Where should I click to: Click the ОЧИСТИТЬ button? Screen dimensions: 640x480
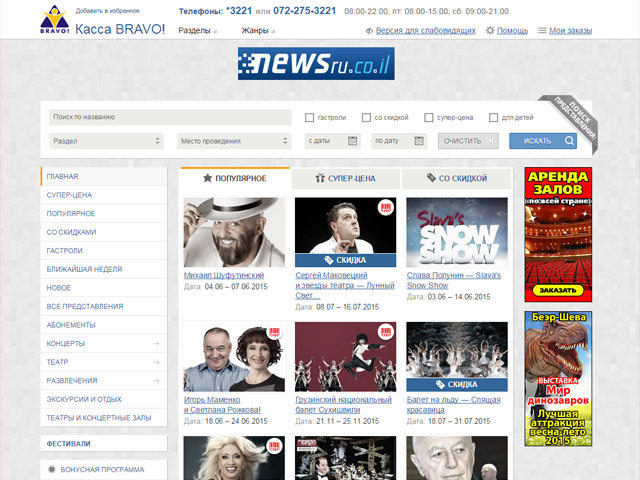click(468, 141)
